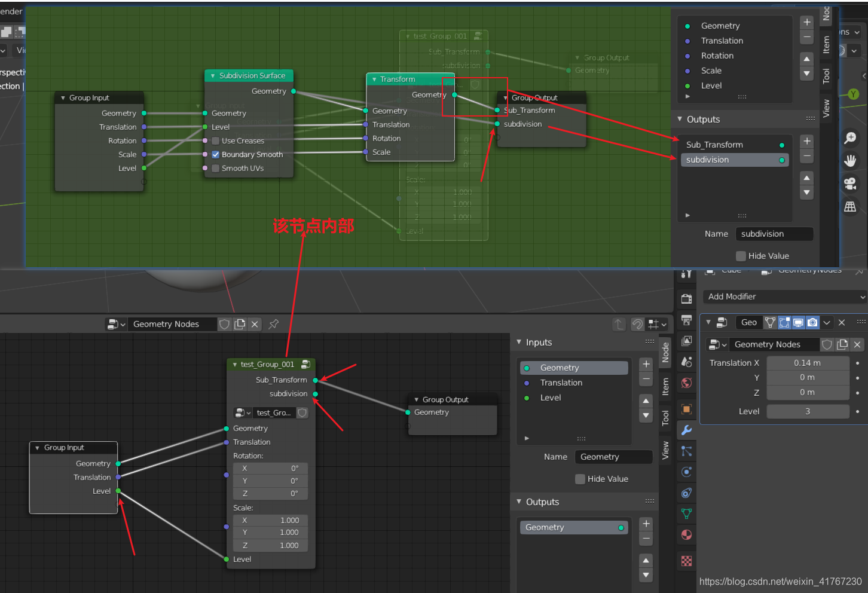Click the viewport pan hand icon
Screen dimensions: 868x593
coord(850,161)
